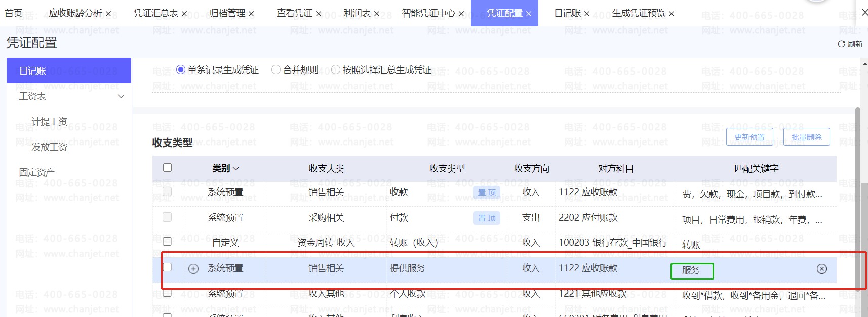Click the 收支大类 column header
868x317 pixels.
pyautogui.click(x=327, y=168)
